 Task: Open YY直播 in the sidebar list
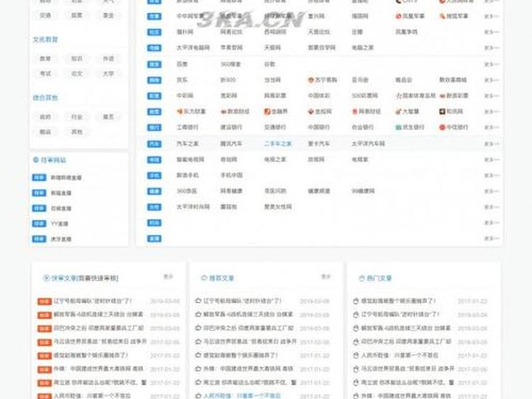[x=59, y=223]
